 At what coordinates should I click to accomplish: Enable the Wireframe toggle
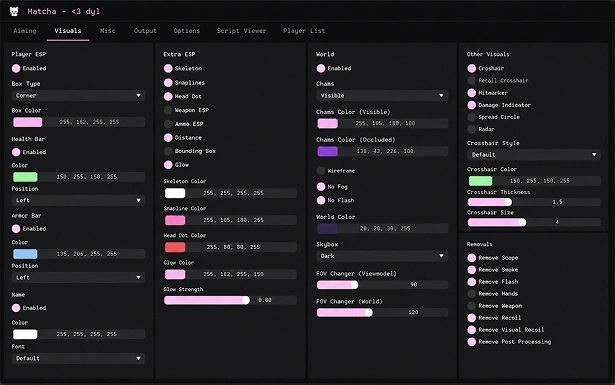point(321,171)
